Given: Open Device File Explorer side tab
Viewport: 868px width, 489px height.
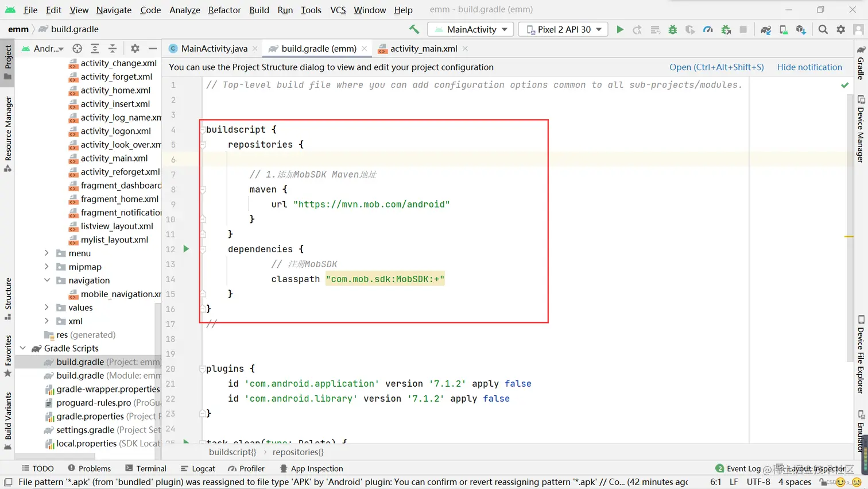Looking at the screenshot, I should pyautogui.click(x=861, y=354).
